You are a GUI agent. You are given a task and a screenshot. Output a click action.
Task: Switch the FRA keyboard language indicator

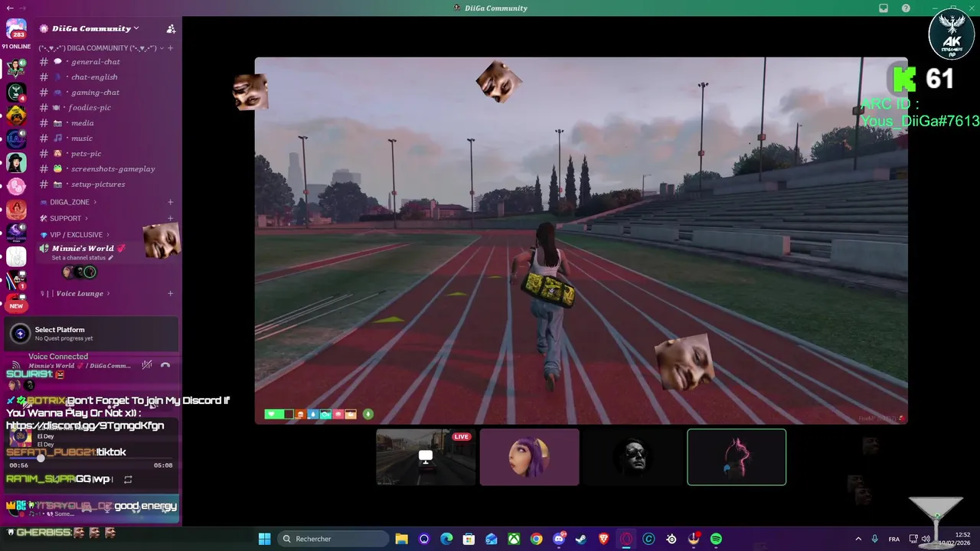pos(894,539)
